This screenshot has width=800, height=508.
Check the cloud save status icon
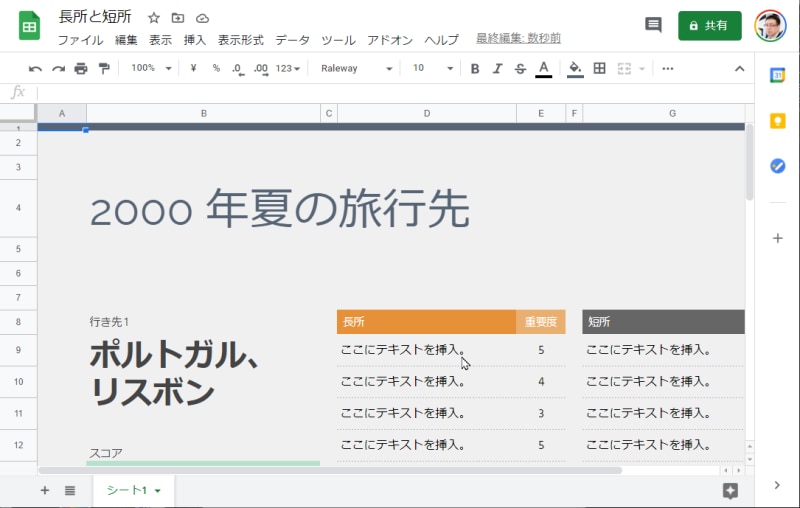(203, 18)
